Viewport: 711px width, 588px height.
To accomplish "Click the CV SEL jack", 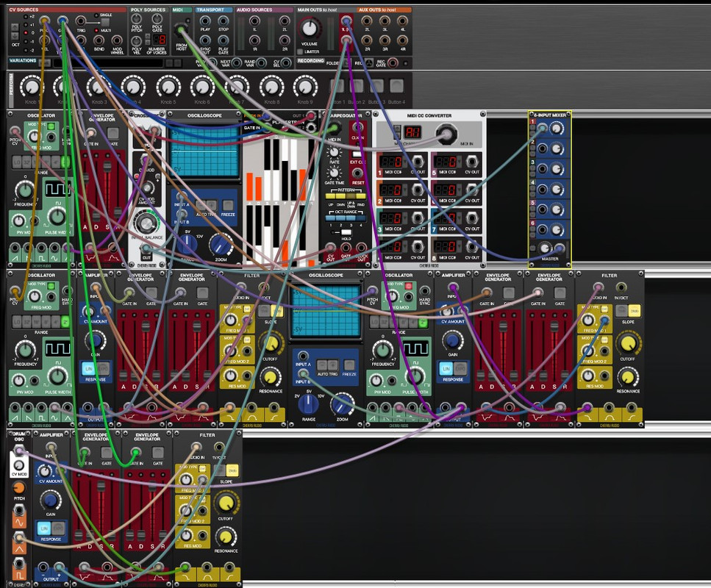I will pyautogui.click(x=286, y=63).
